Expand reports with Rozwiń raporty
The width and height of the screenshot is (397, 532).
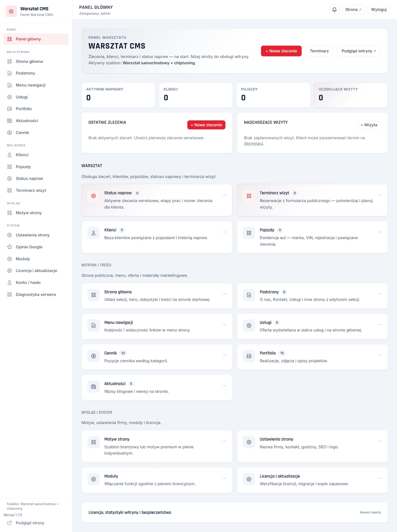(370, 512)
